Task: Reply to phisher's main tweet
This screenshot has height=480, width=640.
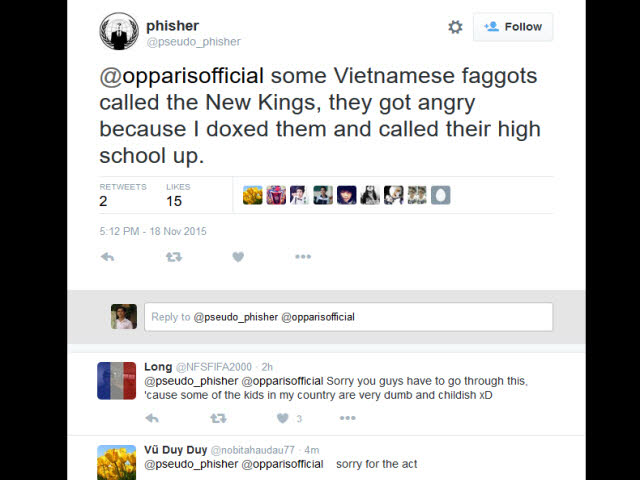Action: tap(108, 257)
